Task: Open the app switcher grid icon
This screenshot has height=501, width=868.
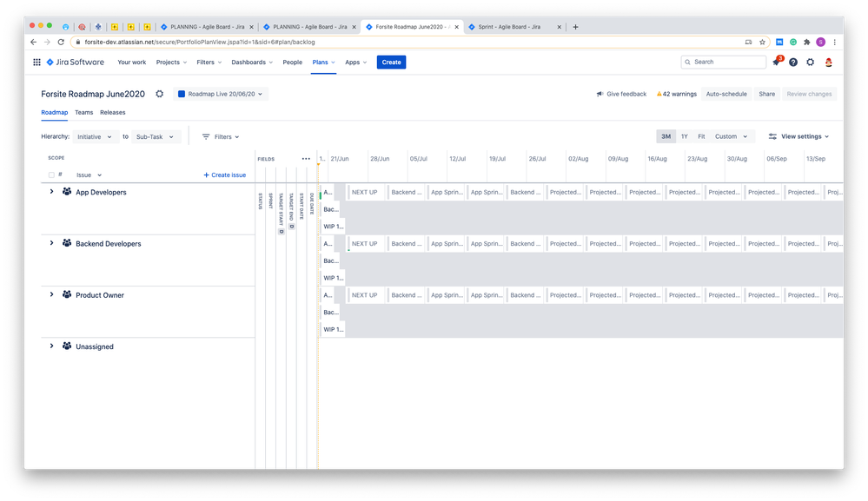Action: pyautogui.click(x=36, y=63)
